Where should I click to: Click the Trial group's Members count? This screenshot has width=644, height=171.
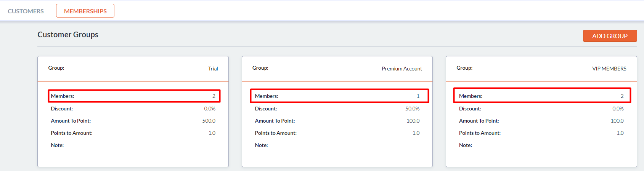(214, 96)
